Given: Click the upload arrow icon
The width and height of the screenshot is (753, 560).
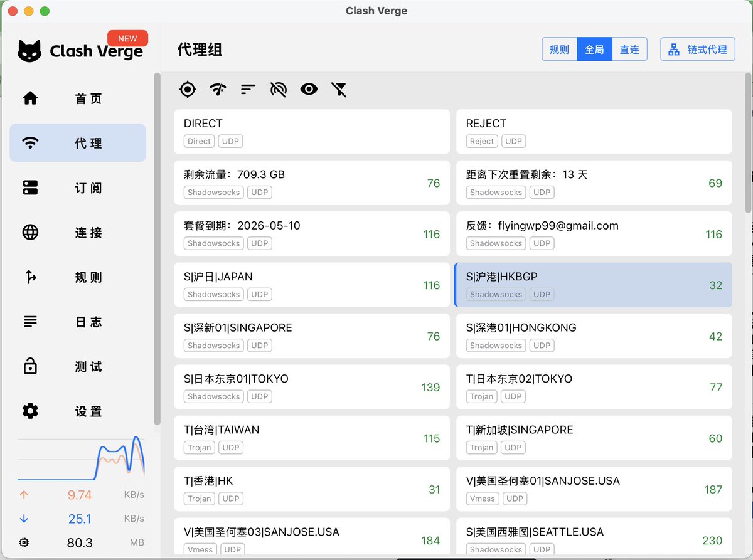Looking at the screenshot, I should click(x=24, y=495).
